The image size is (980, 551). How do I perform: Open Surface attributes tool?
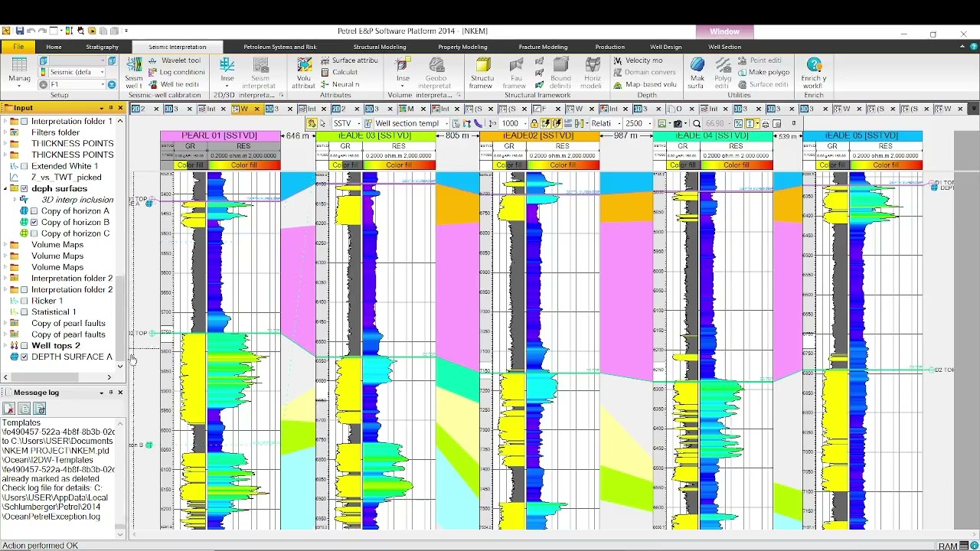pos(349,60)
